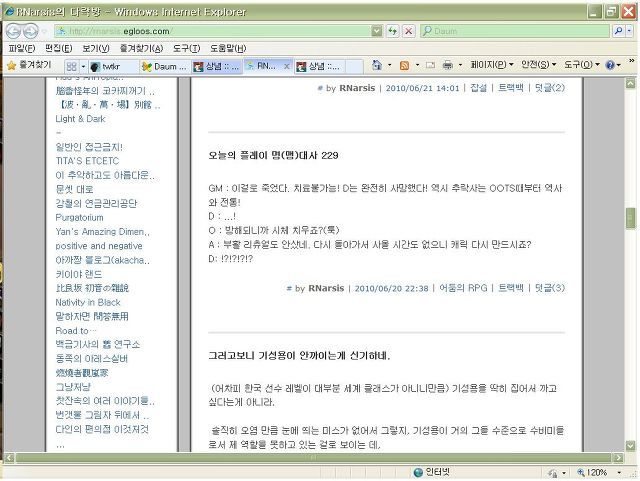
Task: Open the 편집(E) menu
Action: 58,48
